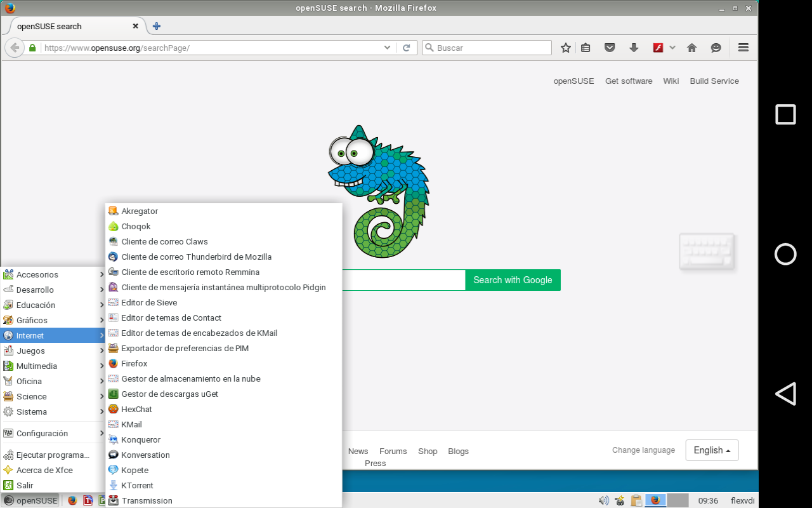The width and height of the screenshot is (812, 508).
Task: Expand the Educación category
Action: pyautogui.click(x=53, y=305)
